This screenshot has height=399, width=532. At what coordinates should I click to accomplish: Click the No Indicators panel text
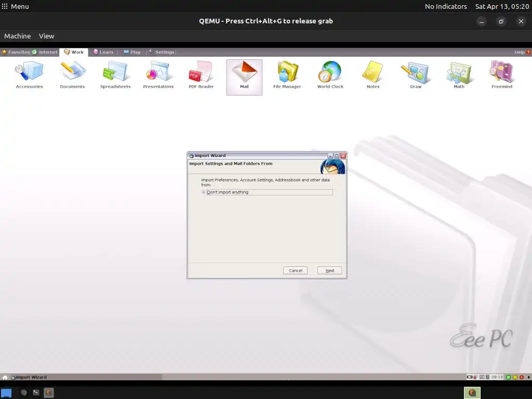[x=446, y=6]
